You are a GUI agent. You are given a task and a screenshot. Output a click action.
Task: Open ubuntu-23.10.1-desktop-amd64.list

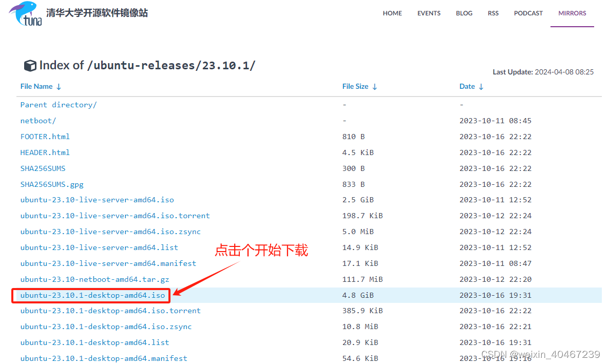(94, 342)
